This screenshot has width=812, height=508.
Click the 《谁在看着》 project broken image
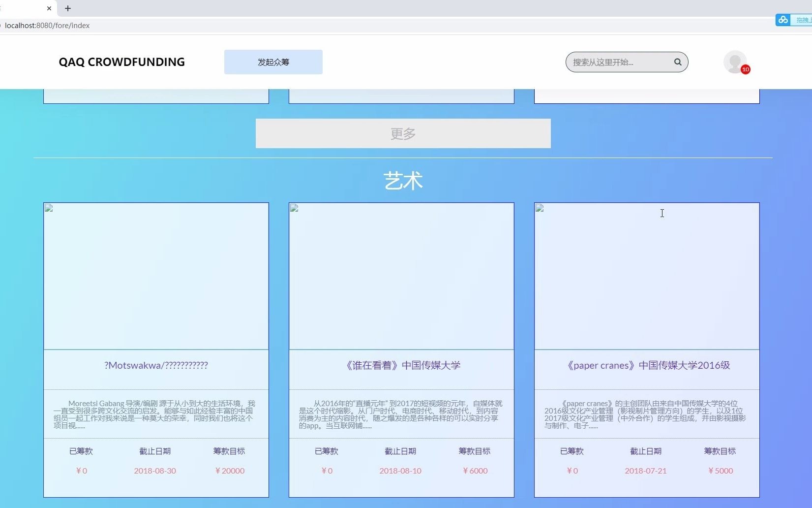401,276
